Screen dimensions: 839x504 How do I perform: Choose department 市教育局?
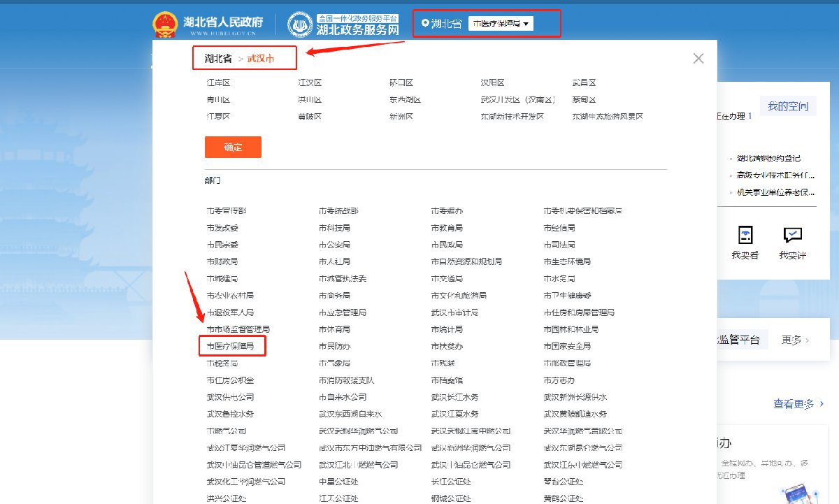447,228
